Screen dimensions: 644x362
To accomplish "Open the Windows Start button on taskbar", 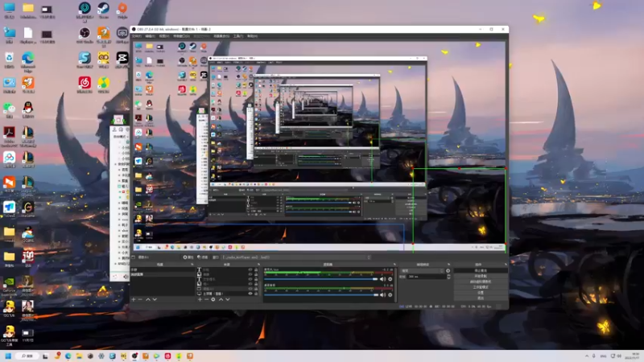I will click(8, 356).
